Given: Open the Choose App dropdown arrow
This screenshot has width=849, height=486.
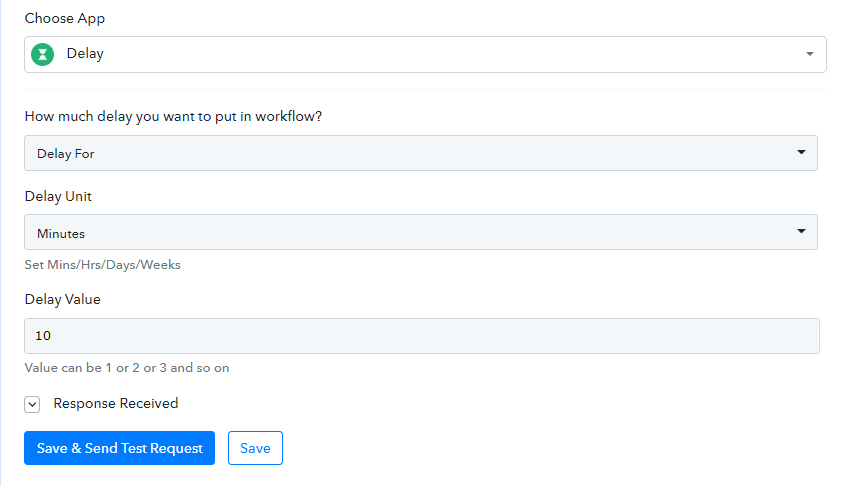Looking at the screenshot, I should pyautogui.click(x=809, y=54).
